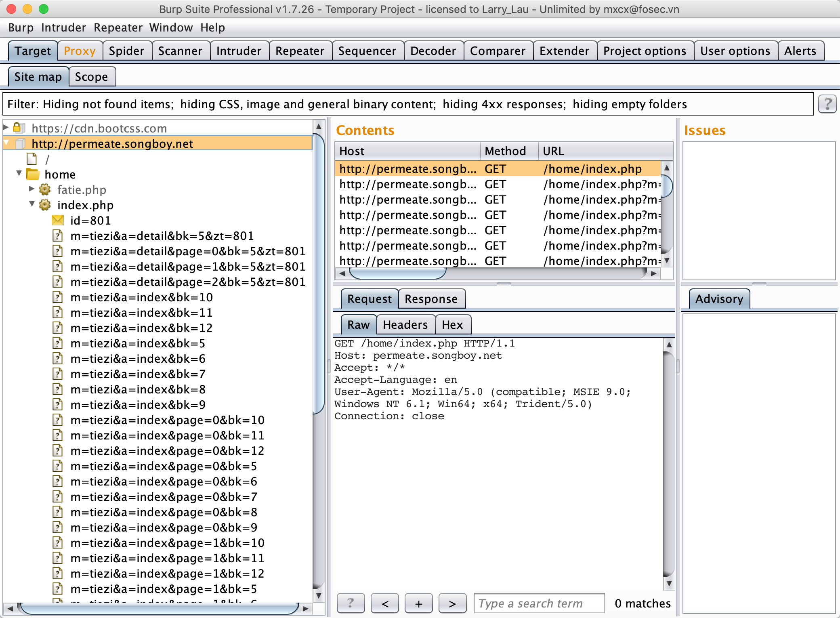Click the search help question mark button
The width and height of the screenshot is (840, 618).
pyautogui.click(x=351, y=603)
